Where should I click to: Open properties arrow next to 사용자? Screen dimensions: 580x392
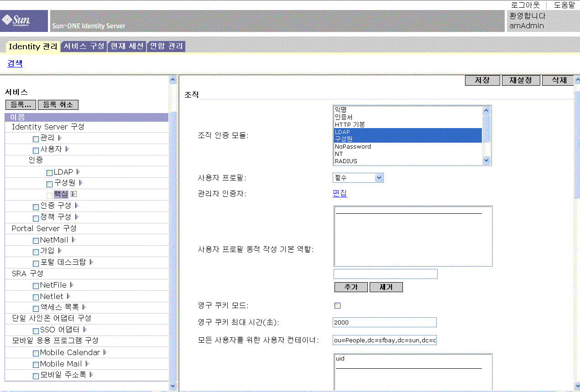67,149
